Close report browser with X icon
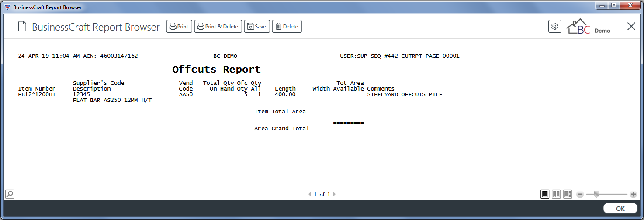The height and width of the screenshot is (220, 644). click(x=631, y=26)
